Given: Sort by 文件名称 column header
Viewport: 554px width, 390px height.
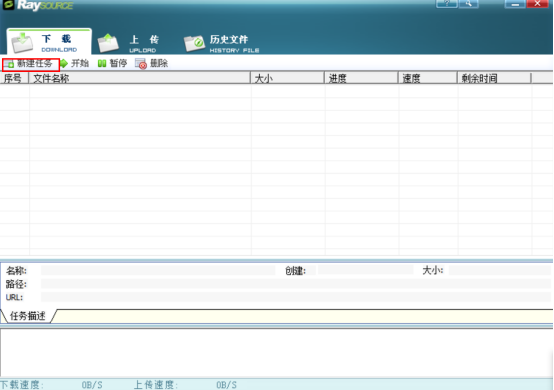Looking at the screenshot, I should pyautogui.click(x=140, y=78).
